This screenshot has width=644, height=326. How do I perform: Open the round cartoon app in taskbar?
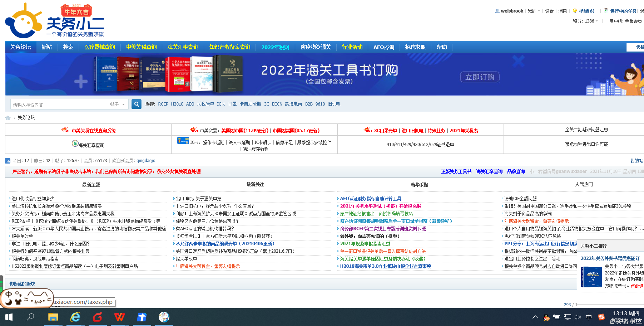tap(164, 317)
